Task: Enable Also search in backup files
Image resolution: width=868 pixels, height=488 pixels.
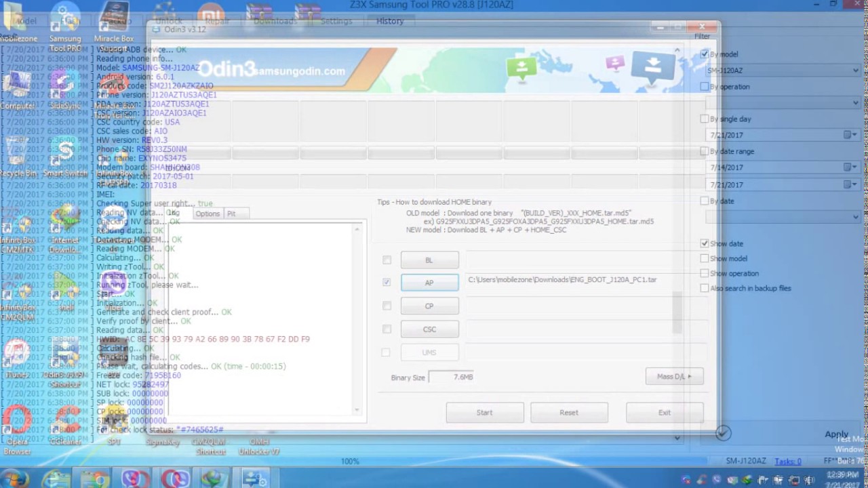Action: pos(705,288)
